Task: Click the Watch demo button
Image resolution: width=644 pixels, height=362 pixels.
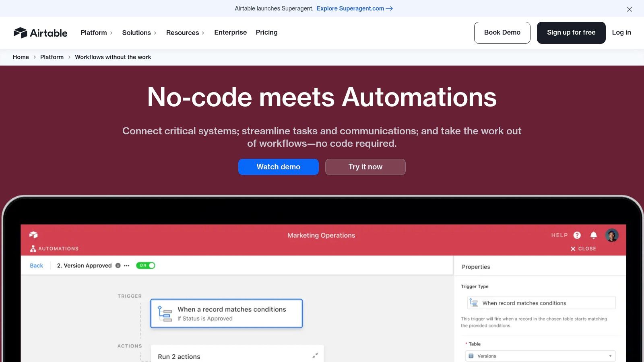Action: point(278,167)
